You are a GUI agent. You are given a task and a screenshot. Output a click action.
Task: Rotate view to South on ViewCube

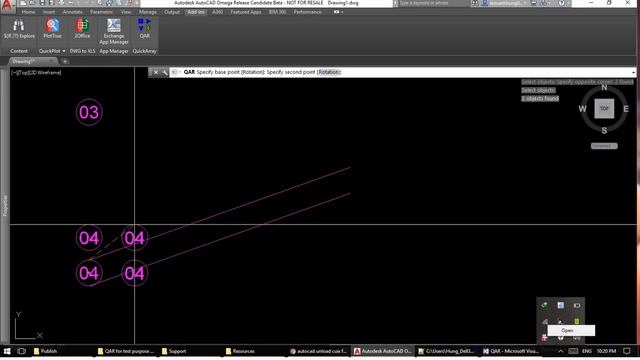pyautogui.click(x=604, y=131)
